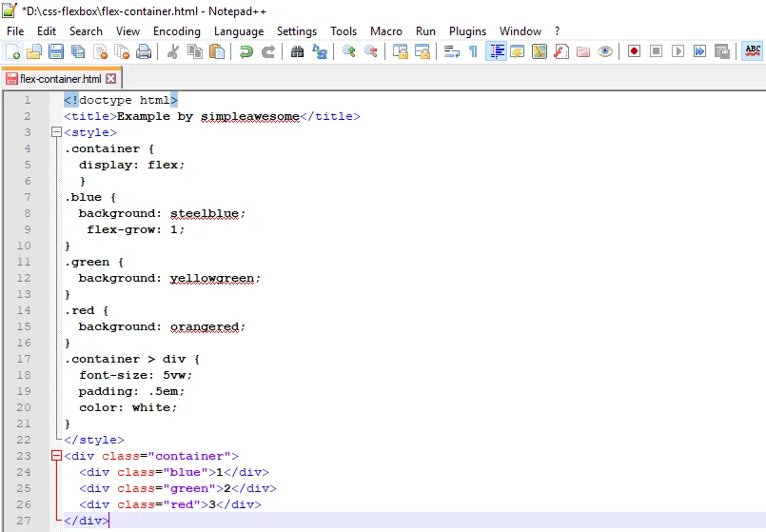766x532 pixels.
Task: Open the Macro menu
Action: pos(386,31)
